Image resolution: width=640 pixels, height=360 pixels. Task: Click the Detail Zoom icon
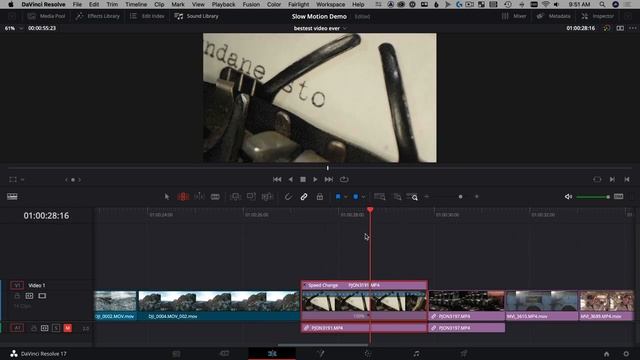click(x=397, y=197)
